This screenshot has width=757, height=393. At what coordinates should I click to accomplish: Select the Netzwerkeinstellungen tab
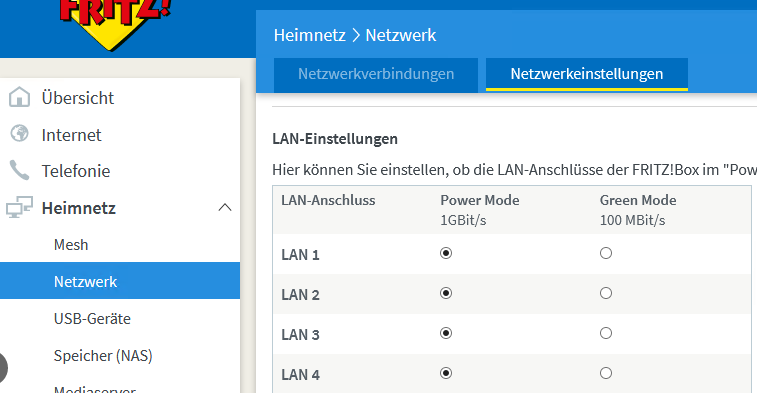point(587,74)
